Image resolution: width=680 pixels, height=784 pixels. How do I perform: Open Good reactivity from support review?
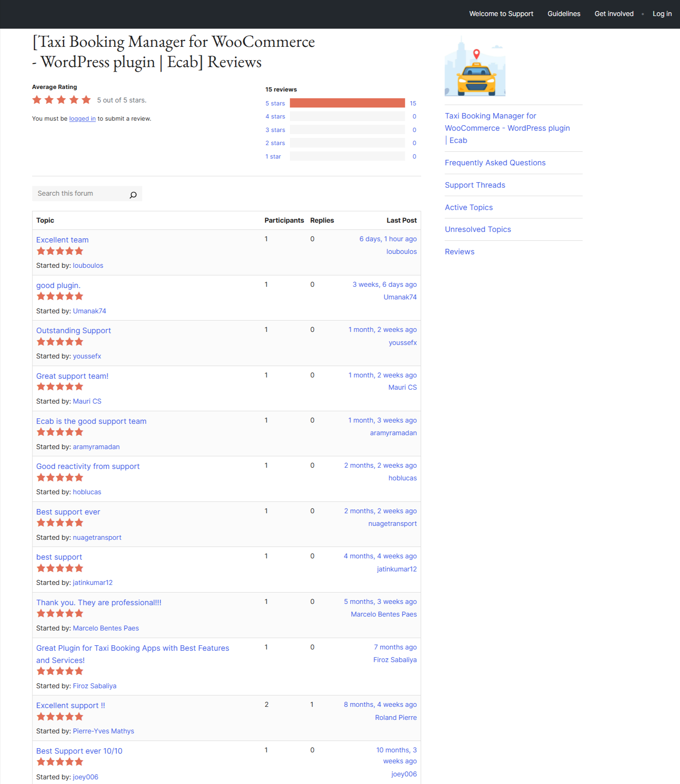pos(88,466)
